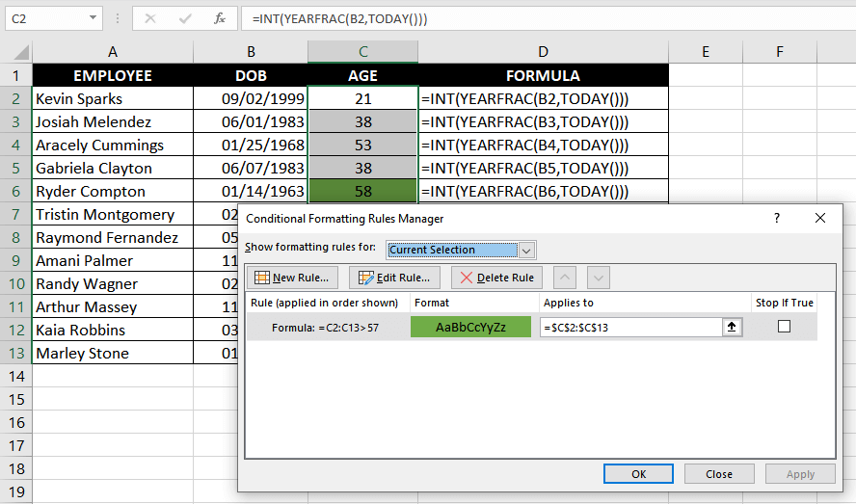Select the rule Formula: =C2:C13>57
This screenshot has height=504, width=856.
click(x=326, y=328)
